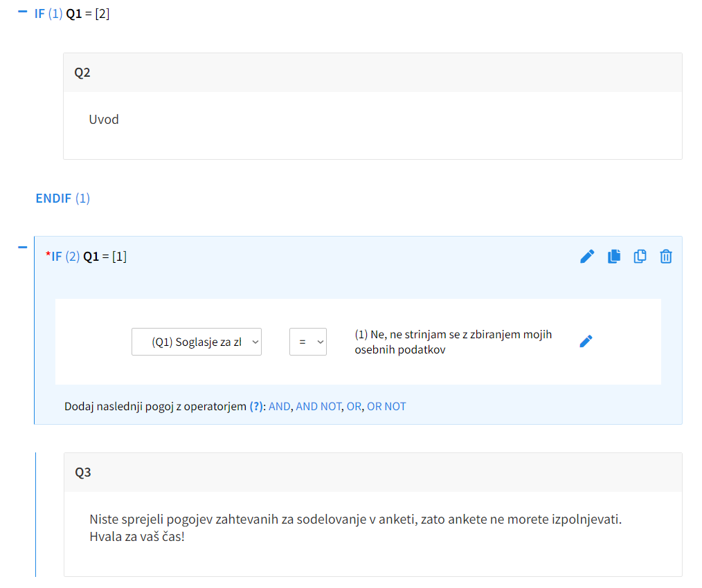Add an OR condition
Image resolution: width=702 pixels, height=588 pixels.
click(x=354, y=406)
